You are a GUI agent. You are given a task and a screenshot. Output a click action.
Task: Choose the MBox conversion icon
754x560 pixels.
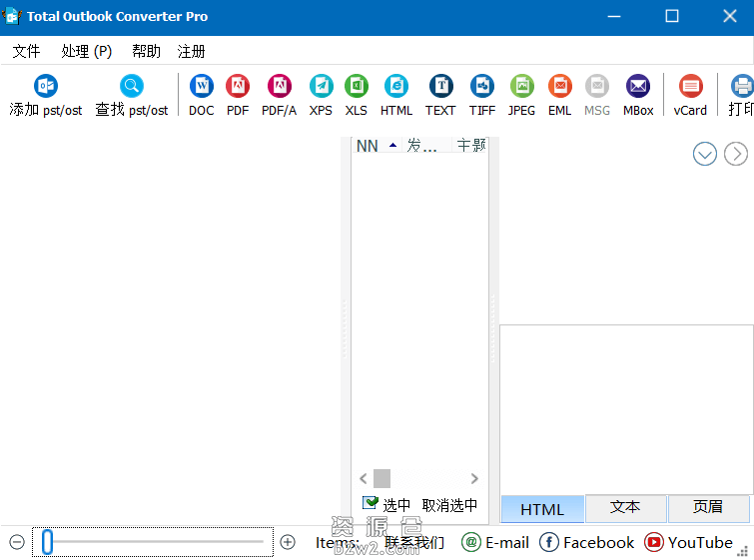[638, 87]
